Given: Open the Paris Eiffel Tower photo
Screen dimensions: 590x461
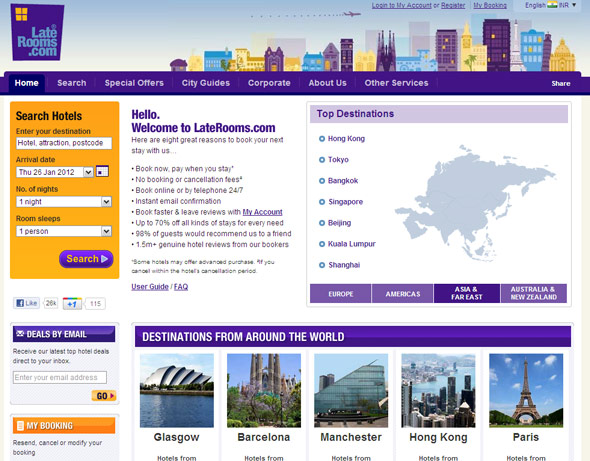Looking at the screenshot, I should [x=526, y=390].
